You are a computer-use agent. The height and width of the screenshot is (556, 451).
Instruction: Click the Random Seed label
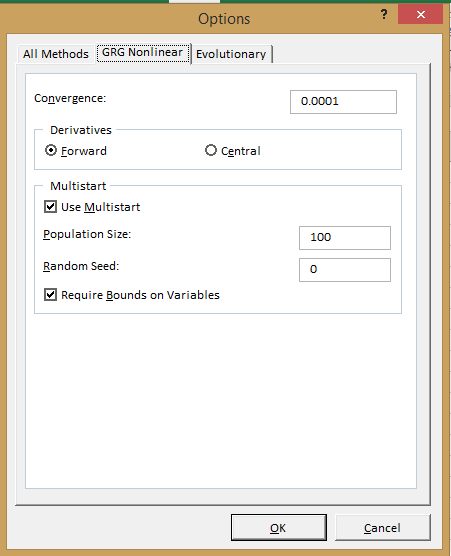(x=81, y=266)
